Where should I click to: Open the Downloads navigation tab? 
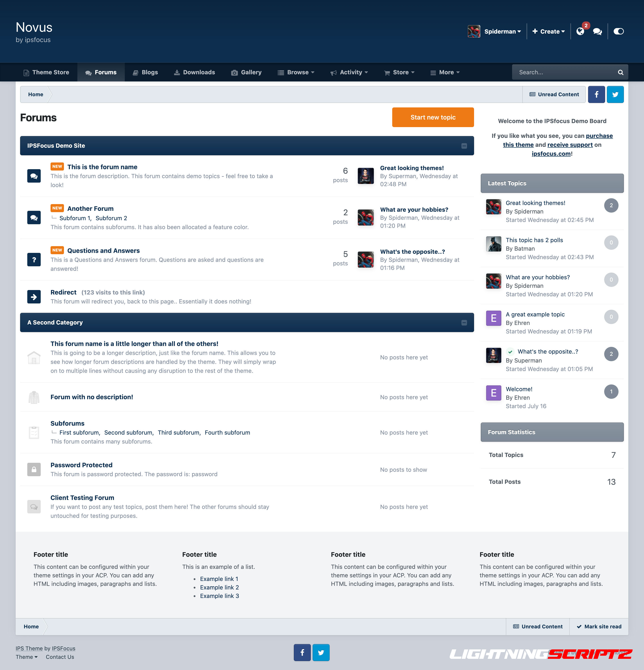(194, 73)
